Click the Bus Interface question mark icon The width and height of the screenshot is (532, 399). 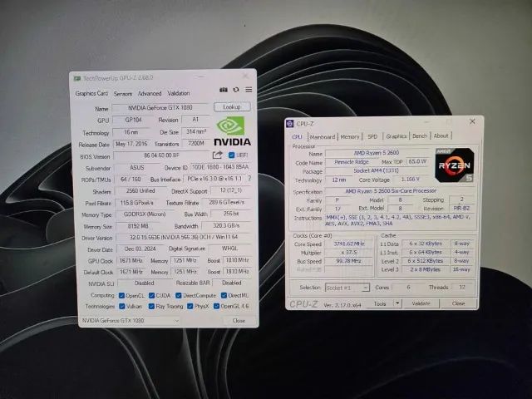(249, 178)
